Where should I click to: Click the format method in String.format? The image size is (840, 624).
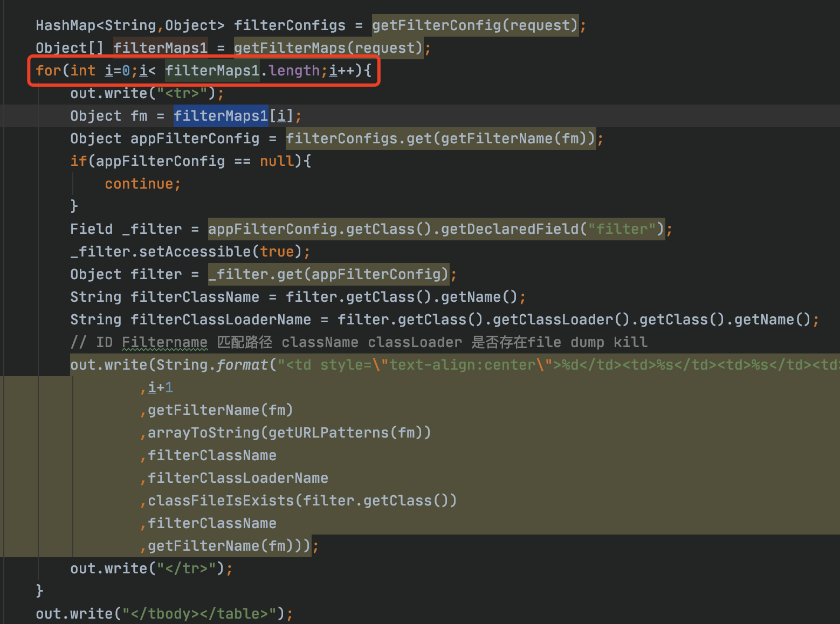coord(242,365)
